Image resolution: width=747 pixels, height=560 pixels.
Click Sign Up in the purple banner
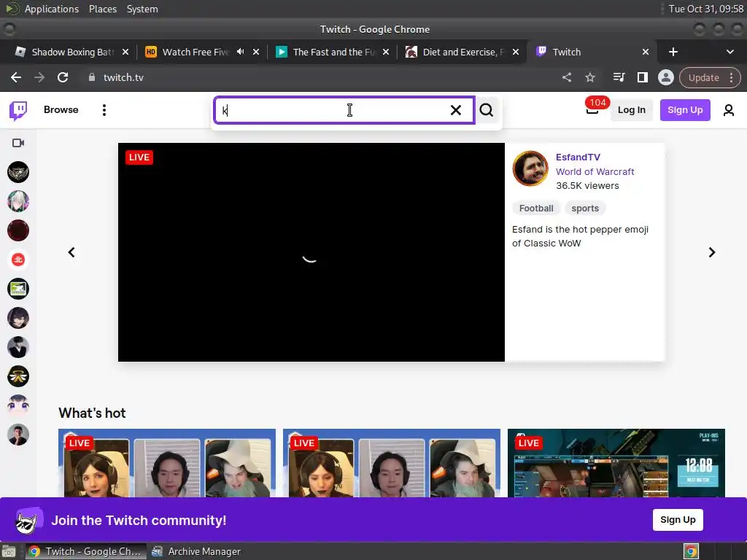[678, 519]
